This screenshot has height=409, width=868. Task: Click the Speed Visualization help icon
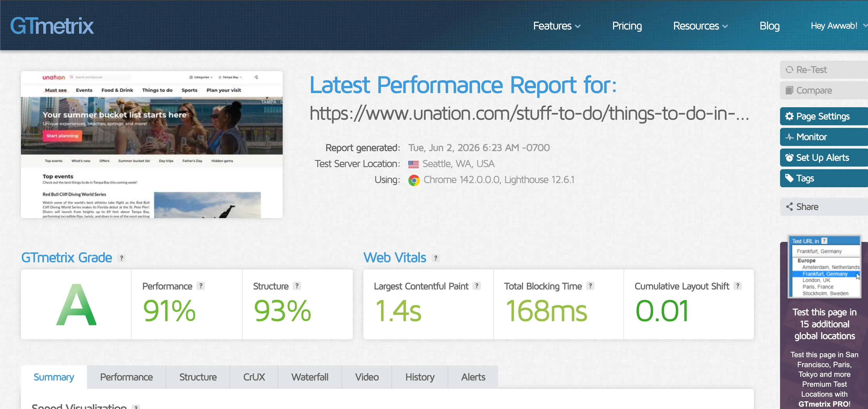point(136,407)
